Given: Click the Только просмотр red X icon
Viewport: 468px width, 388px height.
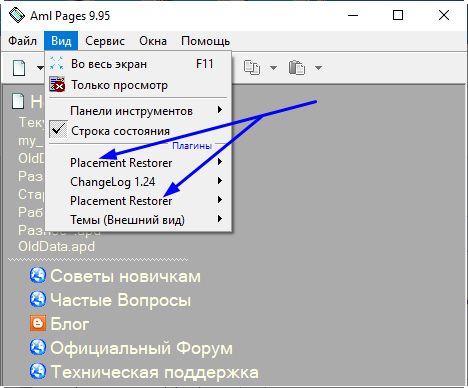Looking at the screenshot, I should click(x=57, y=84).
